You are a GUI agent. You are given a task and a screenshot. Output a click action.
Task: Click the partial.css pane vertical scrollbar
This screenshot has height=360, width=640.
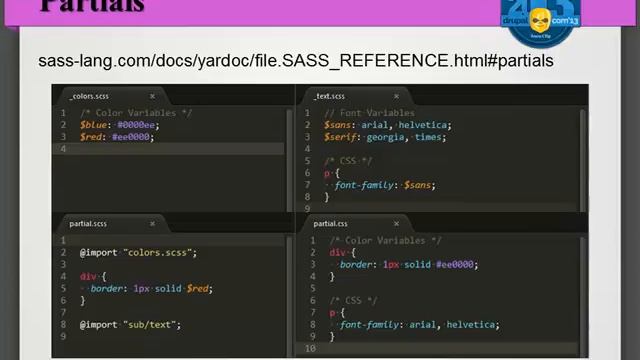click(583, 296)
